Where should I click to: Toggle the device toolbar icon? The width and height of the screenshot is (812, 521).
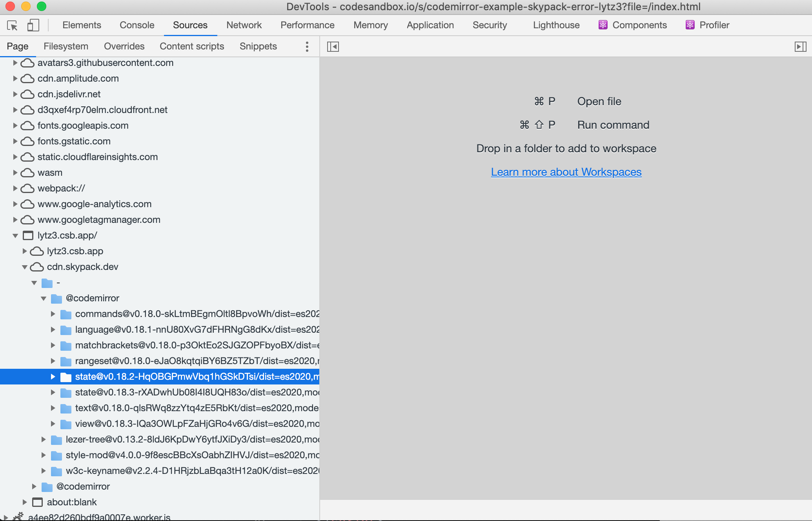33,26
